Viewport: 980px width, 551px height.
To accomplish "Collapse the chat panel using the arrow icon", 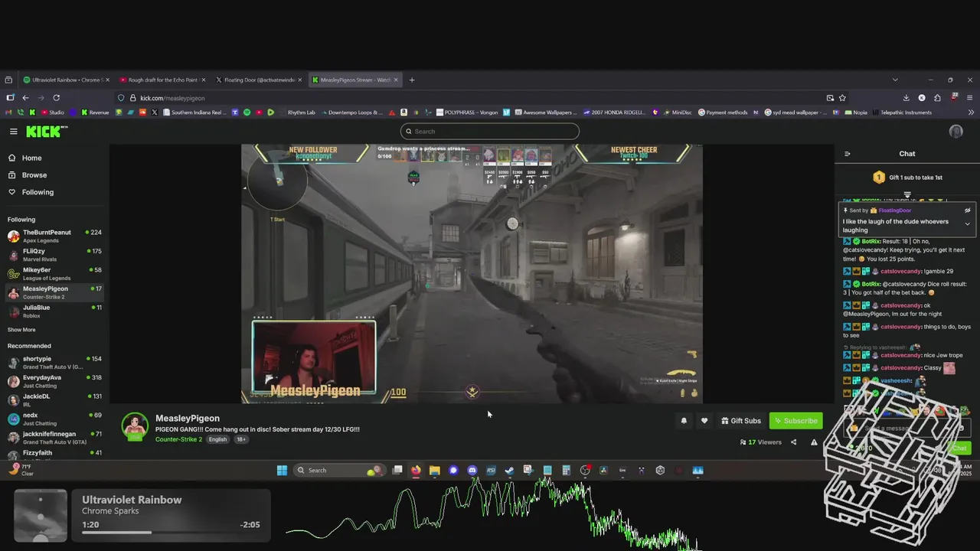I will tap(848, 154).
